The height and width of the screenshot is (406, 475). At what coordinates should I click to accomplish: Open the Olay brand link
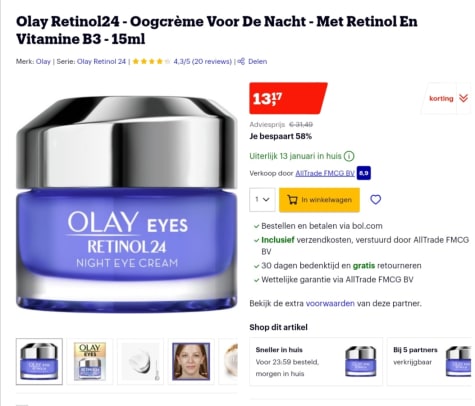coord(43,61)
